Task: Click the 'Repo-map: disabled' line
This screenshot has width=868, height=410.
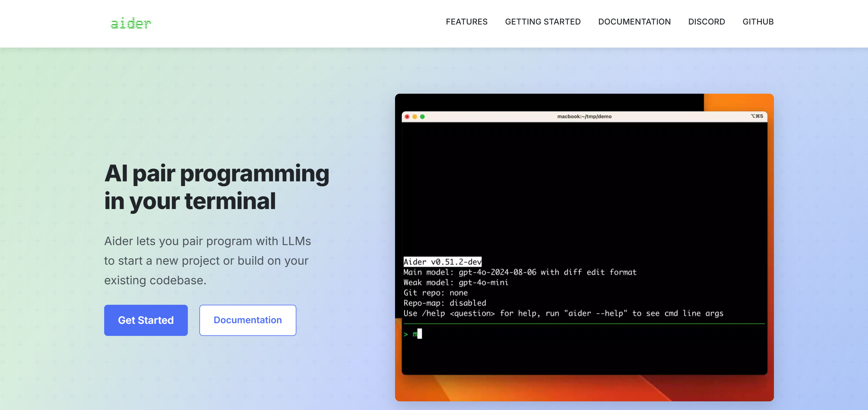Action: [x=444, y=303]
